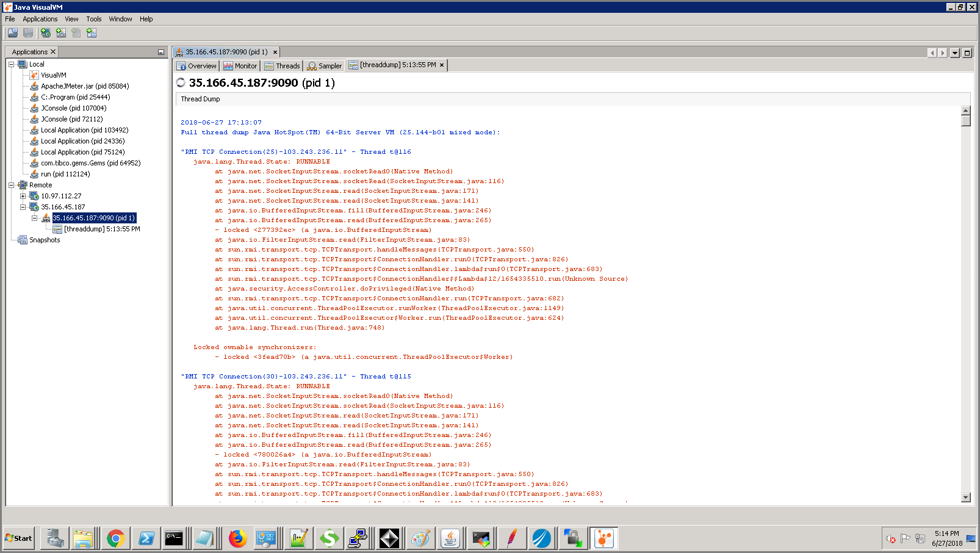Click the Action Center flag tray icon
980x553 pixels.
tap(906, 538)
